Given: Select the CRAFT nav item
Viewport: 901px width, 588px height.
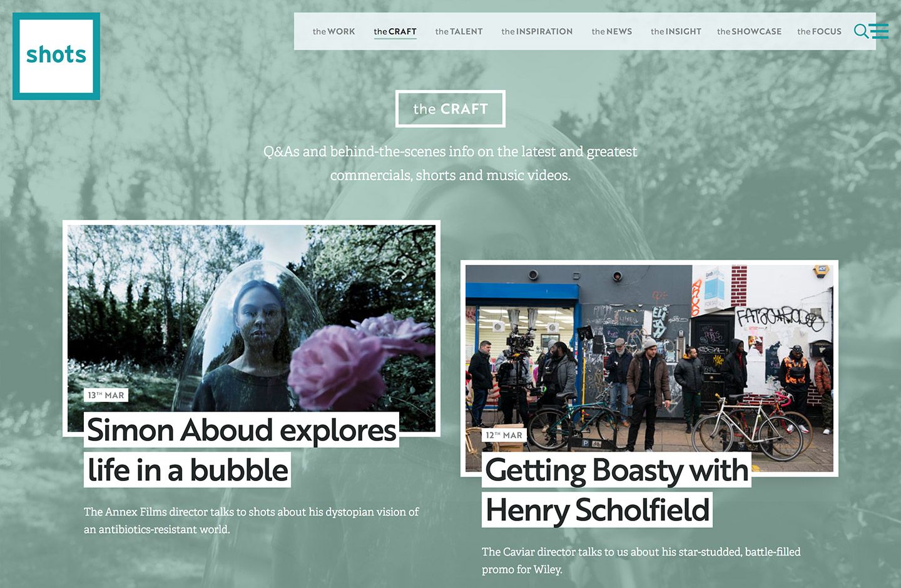Looking at the screenshot, I should point(395,31).
